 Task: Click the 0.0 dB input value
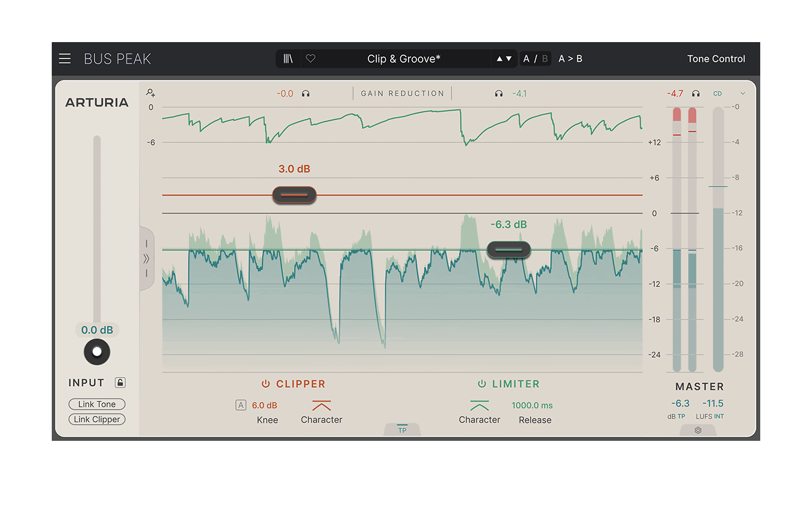tap(97, 330)
